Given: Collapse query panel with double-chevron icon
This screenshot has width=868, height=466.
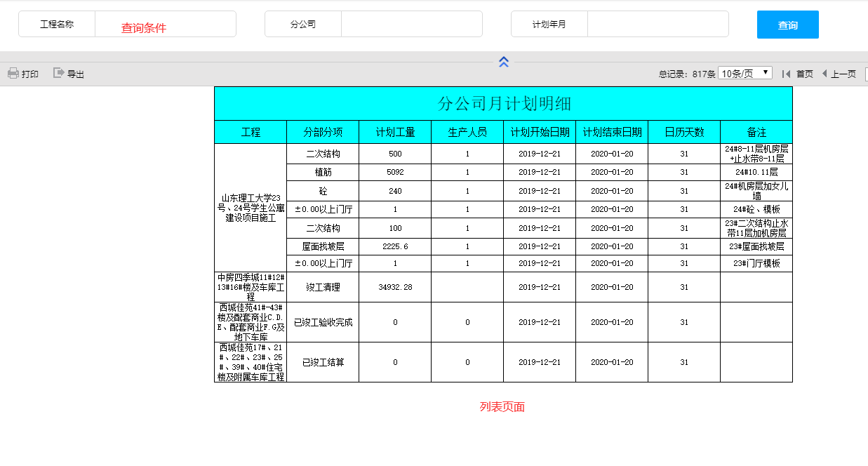Looking at the screenshot, I should click(x=504, y=62).
